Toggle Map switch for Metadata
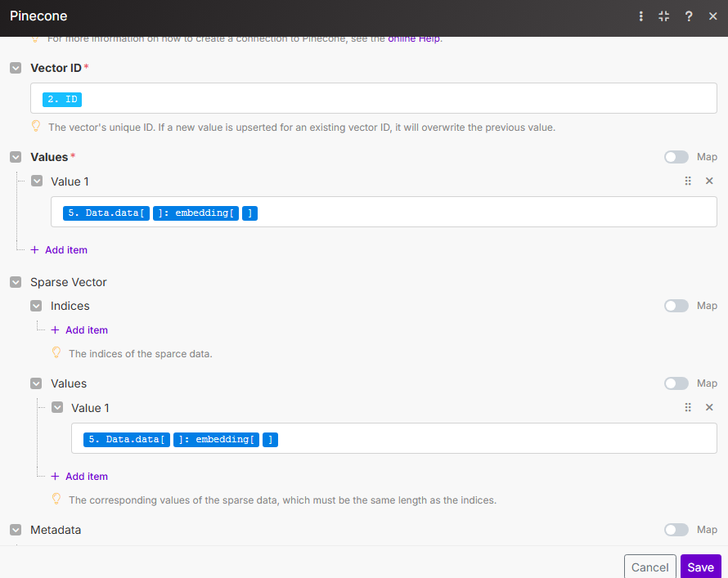 (676, 530)
